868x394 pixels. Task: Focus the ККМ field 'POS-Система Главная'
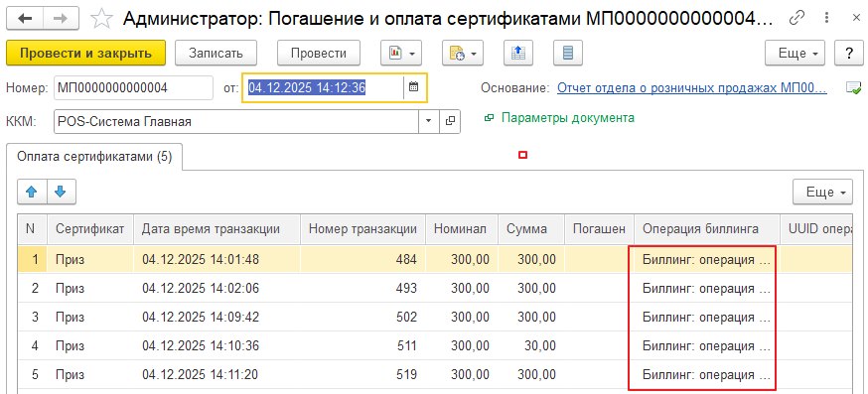click(236, 122)
